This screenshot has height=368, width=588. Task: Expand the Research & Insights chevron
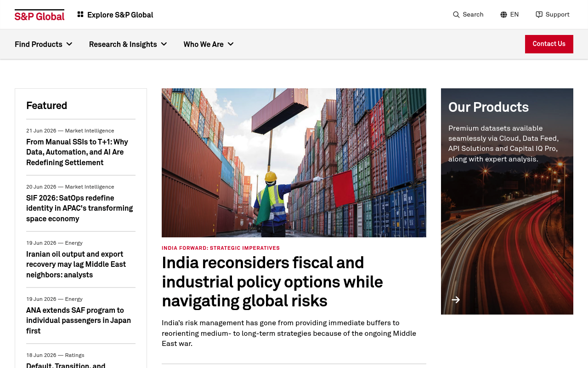[x=164, y=44]
